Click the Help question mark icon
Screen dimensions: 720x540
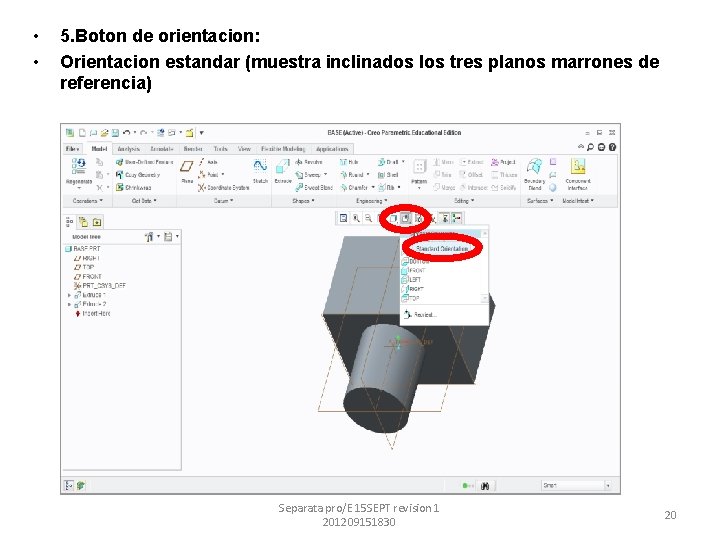612,147
